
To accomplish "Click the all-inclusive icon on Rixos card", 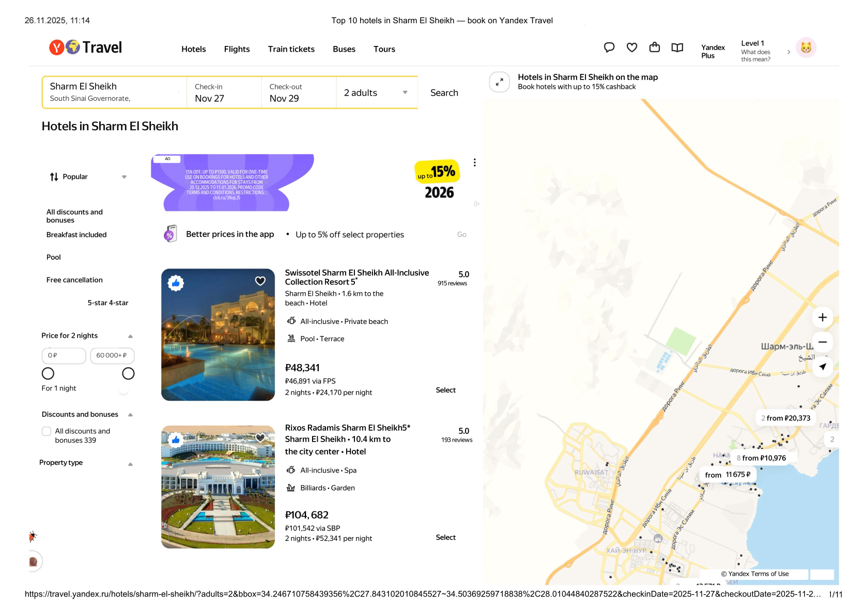I will (291, 470).
